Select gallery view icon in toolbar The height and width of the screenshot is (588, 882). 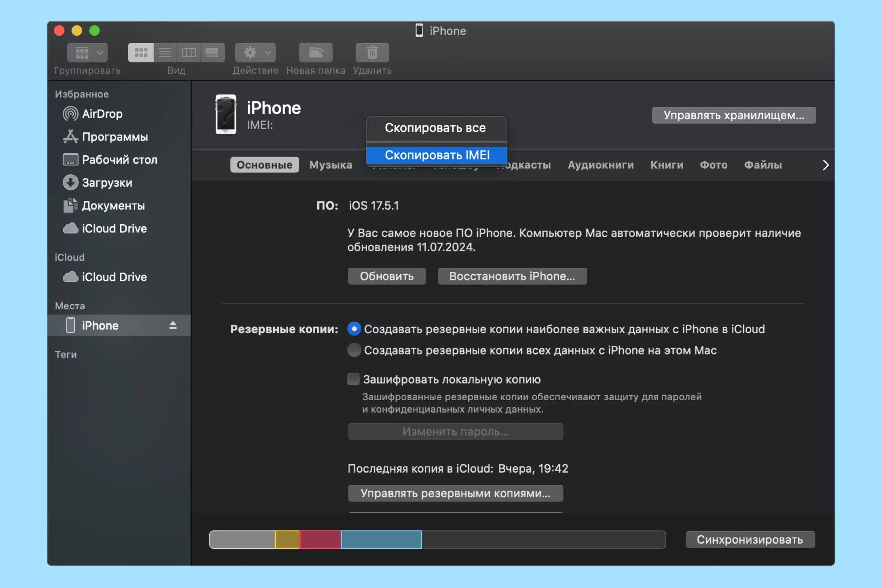(212, 52)
